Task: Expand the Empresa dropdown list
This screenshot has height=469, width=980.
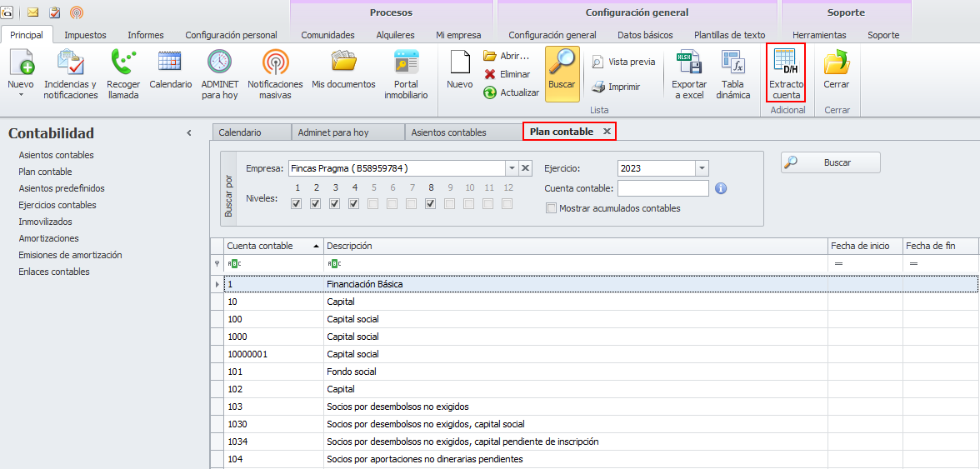Action: [511, 168]
